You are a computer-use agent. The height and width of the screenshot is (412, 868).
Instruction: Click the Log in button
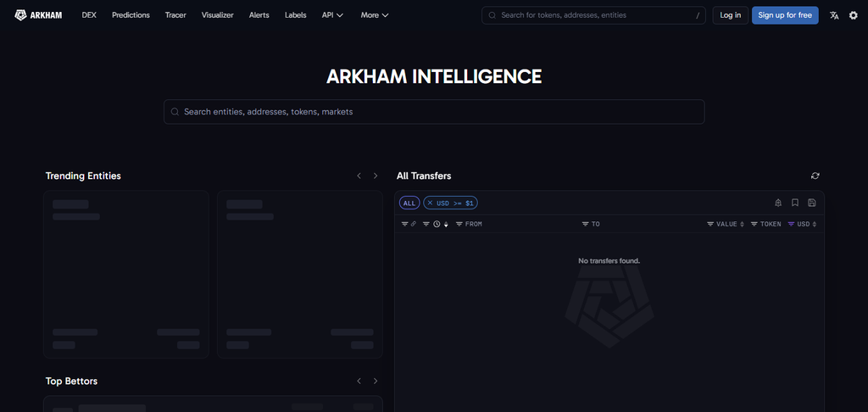click(730, 15)
